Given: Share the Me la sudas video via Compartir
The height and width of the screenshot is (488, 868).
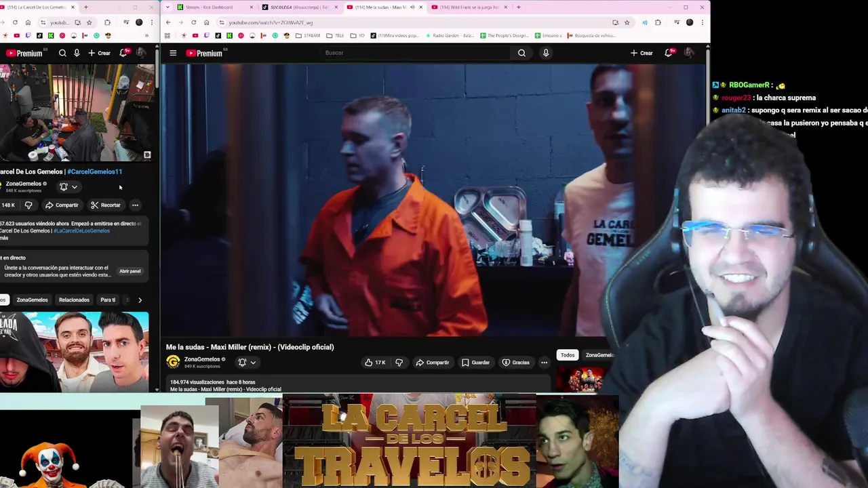Looking at the screenshot, I should tap(432, 363).
